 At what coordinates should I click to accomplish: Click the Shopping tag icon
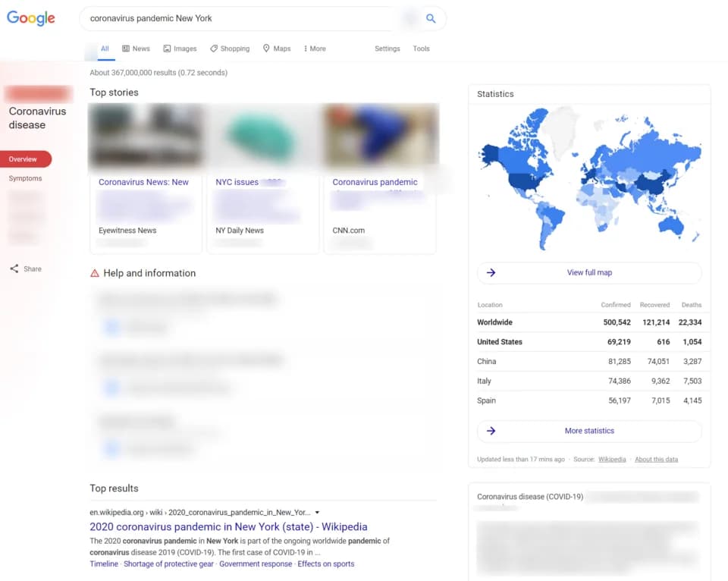tap(214, 49)
